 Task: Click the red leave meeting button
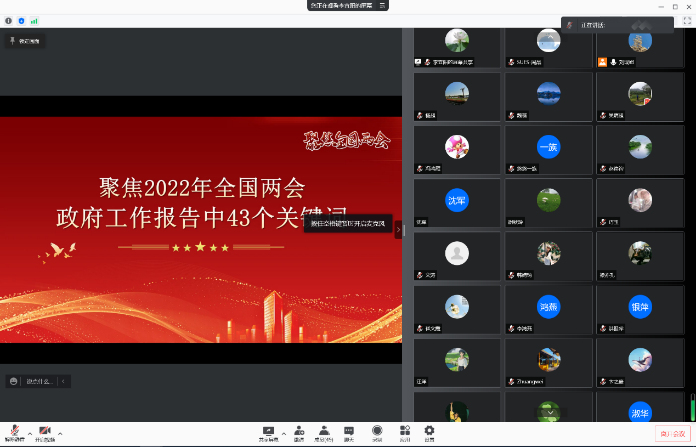[x=672, y=433]
